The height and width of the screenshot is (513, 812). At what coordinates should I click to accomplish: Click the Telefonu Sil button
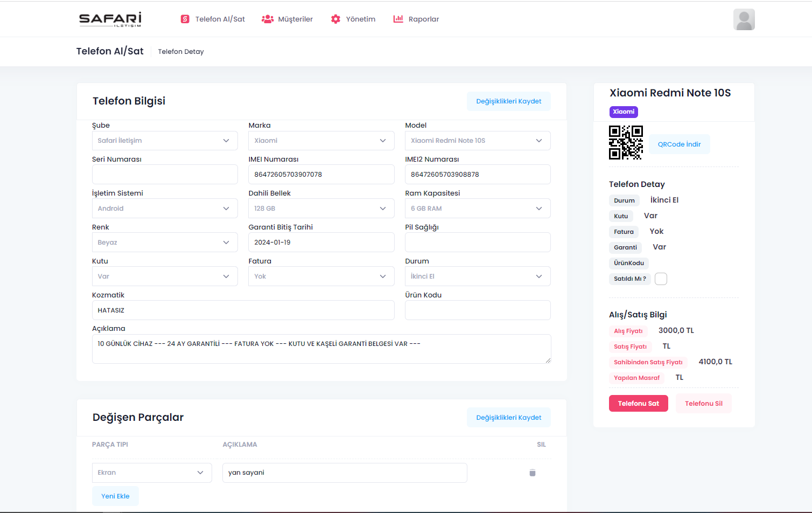704,404
